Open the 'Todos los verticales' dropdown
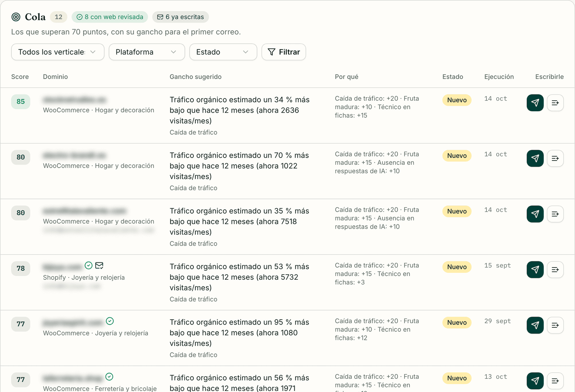This screenshot has width=575, height=392. [58, 52]
